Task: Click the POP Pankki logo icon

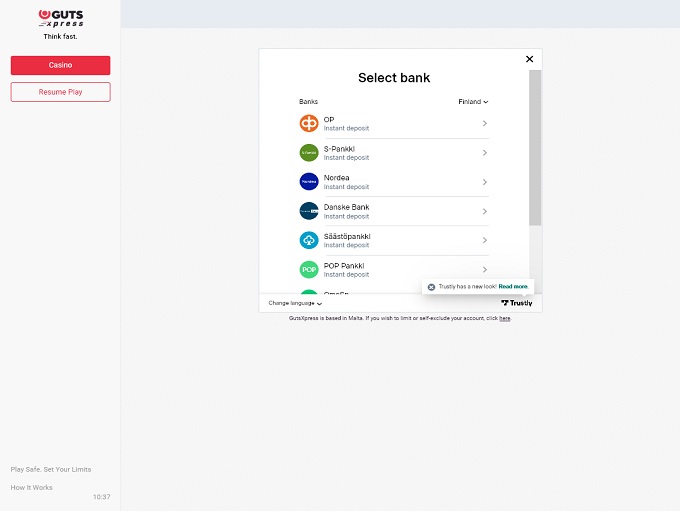Action: coord(309,269)
